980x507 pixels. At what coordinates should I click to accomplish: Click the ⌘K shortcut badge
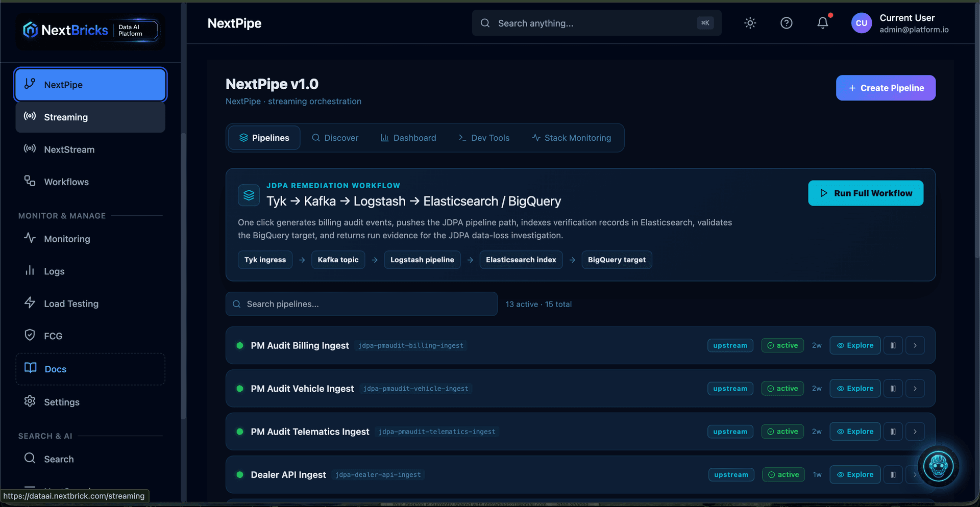pos(705,23)
